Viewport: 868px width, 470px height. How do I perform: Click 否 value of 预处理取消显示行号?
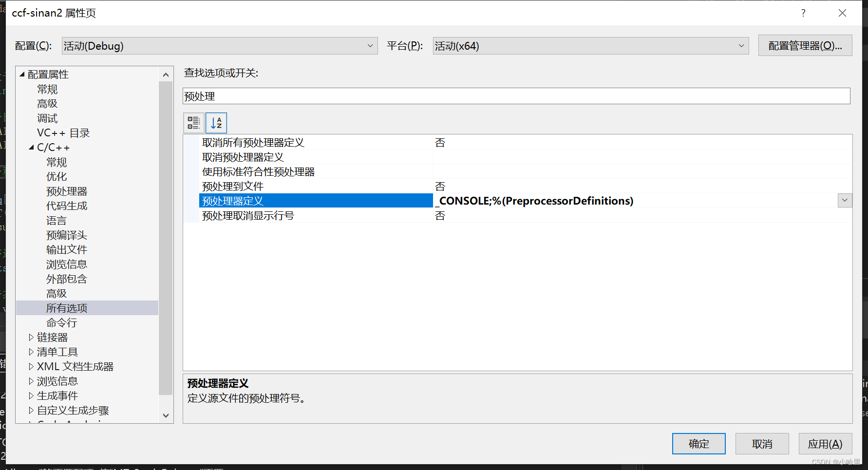[440, 216]
